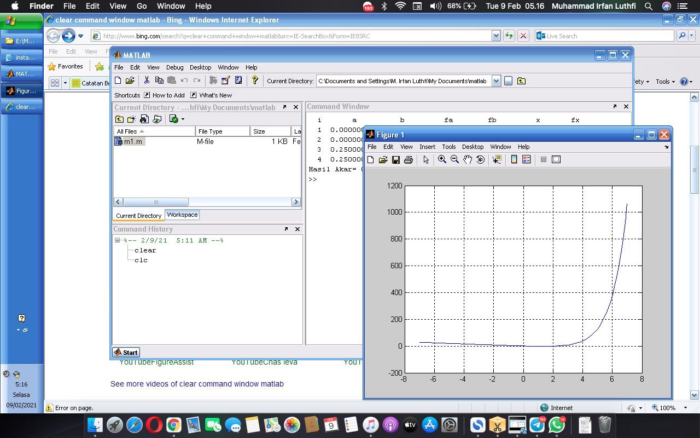Click the Cut scissors icon in MATLAB toolbar

click(146, 81)
